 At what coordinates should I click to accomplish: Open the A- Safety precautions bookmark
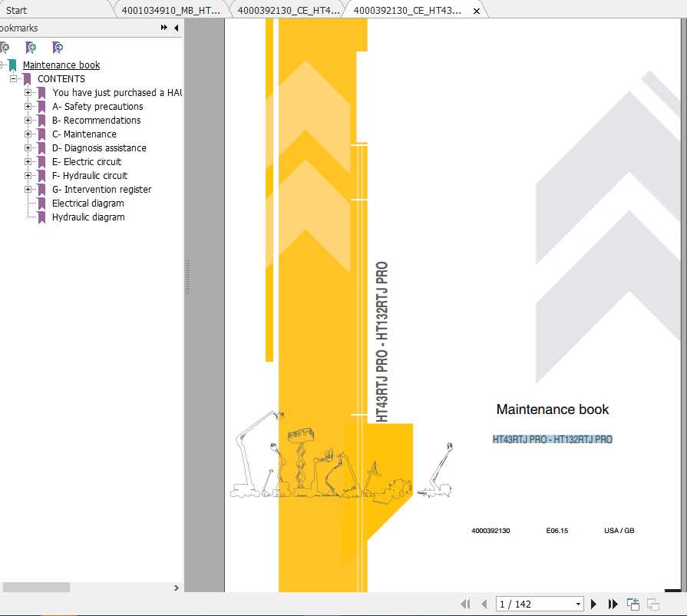pyautogui.click(x=97, y=107)
